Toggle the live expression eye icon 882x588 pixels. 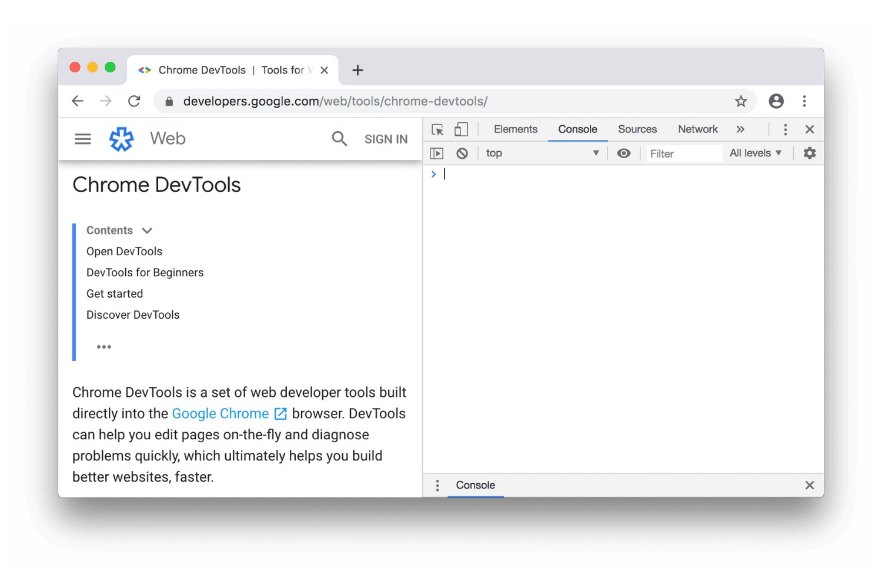(x=623, y=153)
